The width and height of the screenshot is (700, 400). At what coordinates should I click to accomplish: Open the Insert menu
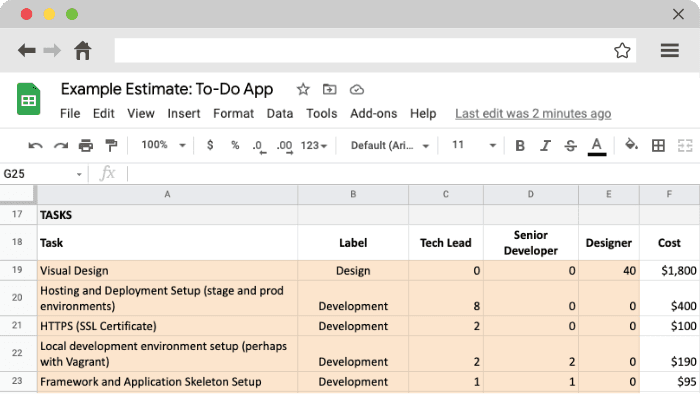pos(184,113)
